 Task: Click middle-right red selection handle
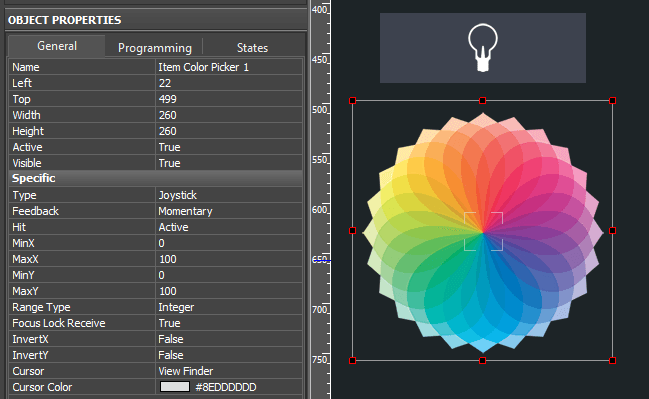click(x=613, y=231)
